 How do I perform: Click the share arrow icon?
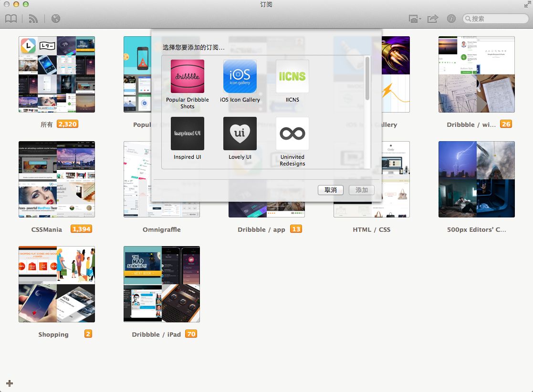click(x=433, y=19)
